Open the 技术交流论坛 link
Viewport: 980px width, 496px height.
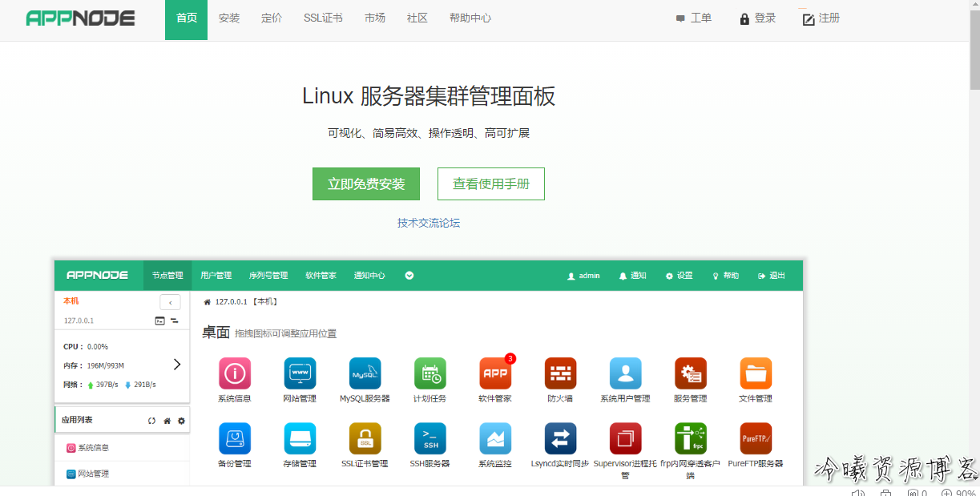tap(429, 223)
